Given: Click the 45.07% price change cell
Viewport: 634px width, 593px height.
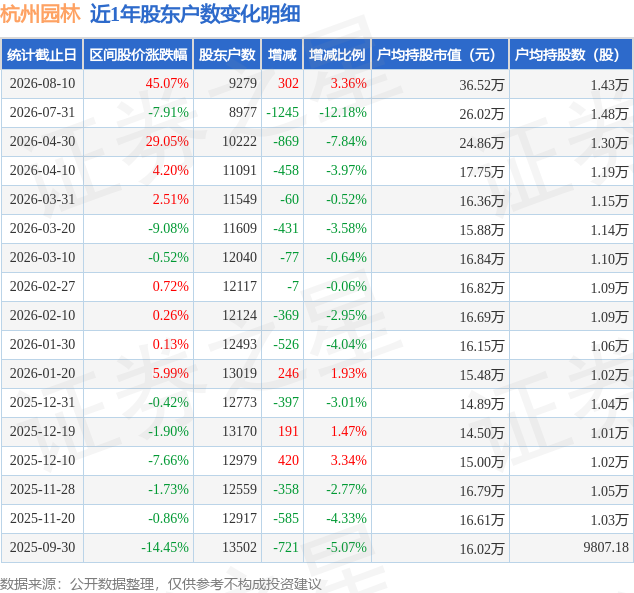Looking at the screenshot, I should (167, 83).
